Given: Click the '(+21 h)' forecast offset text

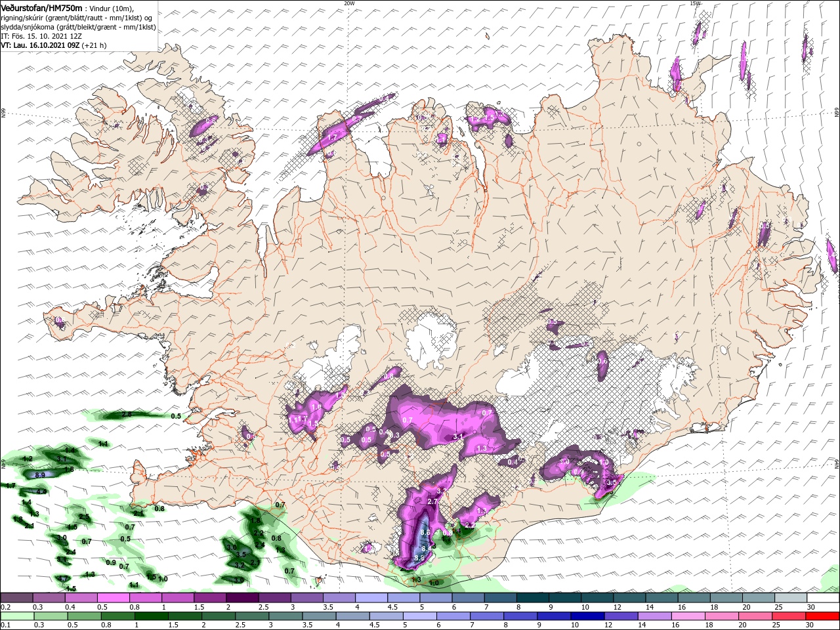Looking at the screenshot, I should click(94, 45).
